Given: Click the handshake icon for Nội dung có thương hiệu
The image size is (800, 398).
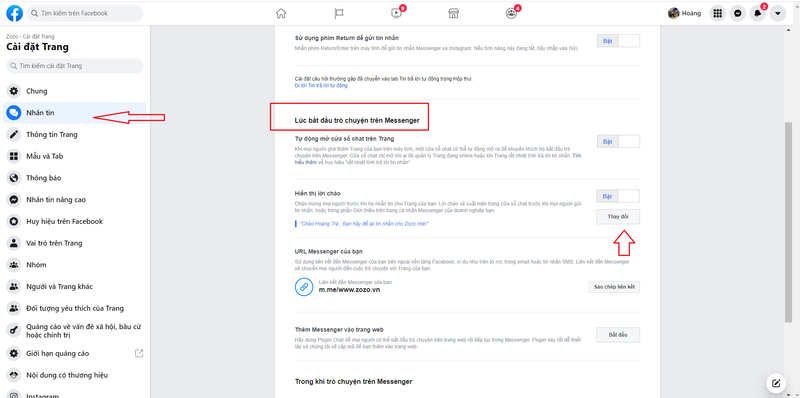Looking at the screenshot, I should coord(14,375).
